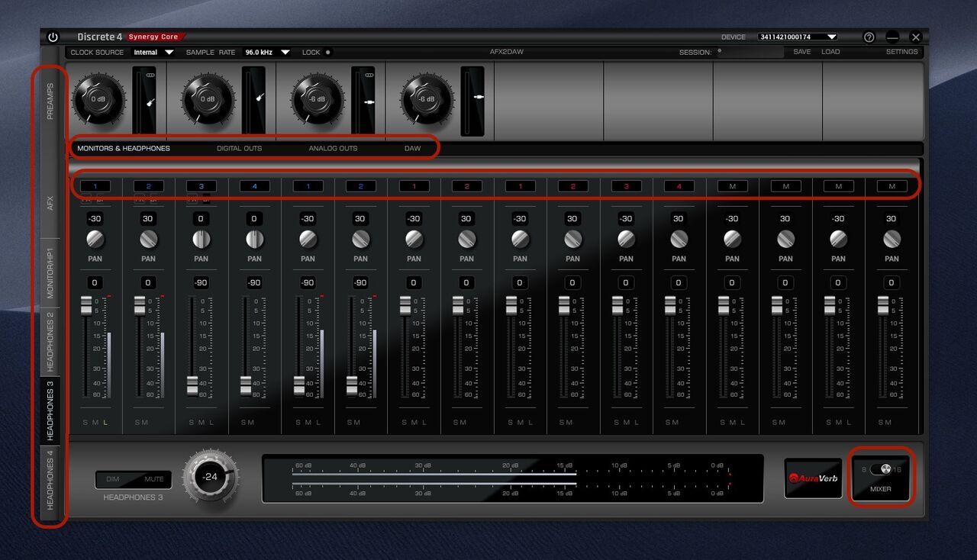Toggle the mixer 8/16 channel switch
This screenshot has width=977, height=560.
[x=881, y=469]
